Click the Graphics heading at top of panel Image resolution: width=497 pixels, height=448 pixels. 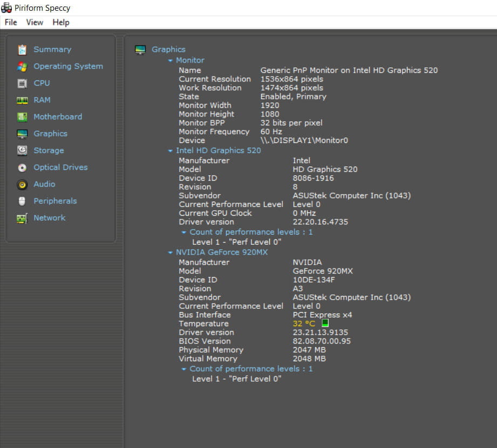pyautogui.click(x=168, y=50)
